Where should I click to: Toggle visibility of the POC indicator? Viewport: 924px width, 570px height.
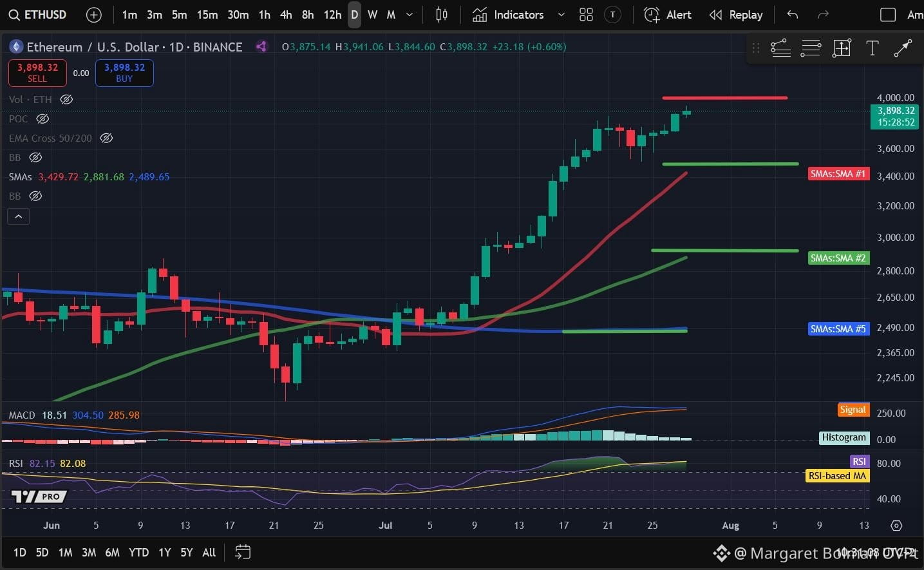pos(42,119)
